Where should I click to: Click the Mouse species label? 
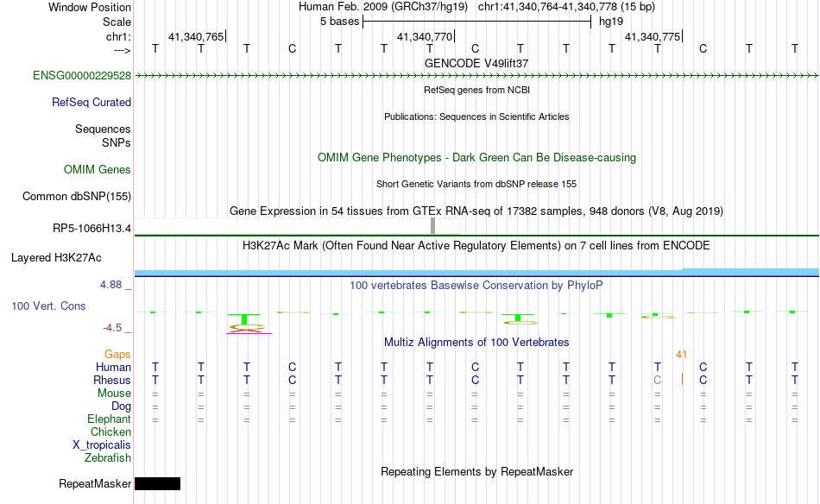[x=115, y=394]
